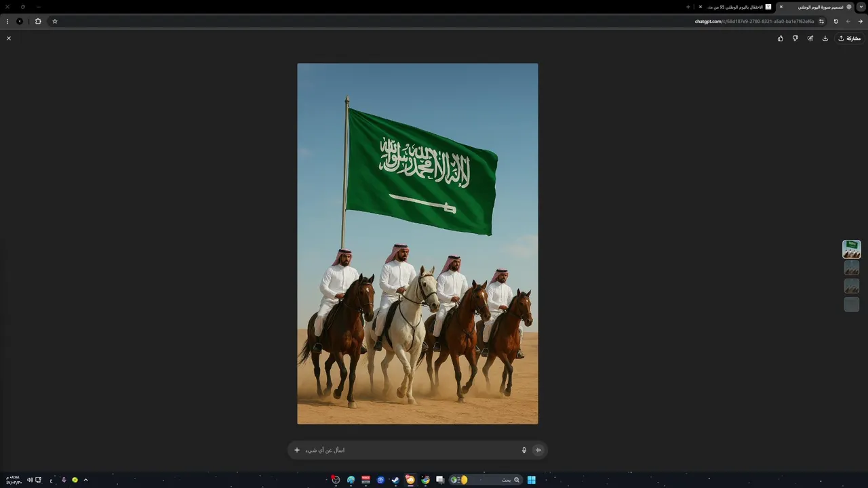Click the microphone tray icon
The height and width of the screenshot is (488, 868).
pyautogui.click(x=64, y=480)
